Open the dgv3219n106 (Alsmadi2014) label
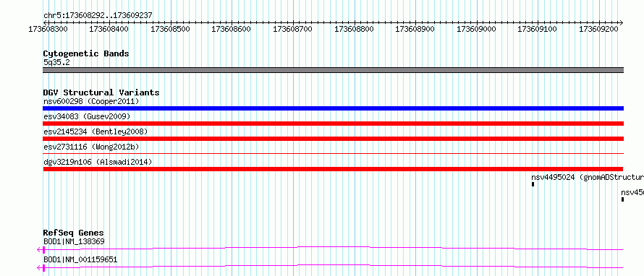Screen dimensions: 644x276 pos(98,162)
